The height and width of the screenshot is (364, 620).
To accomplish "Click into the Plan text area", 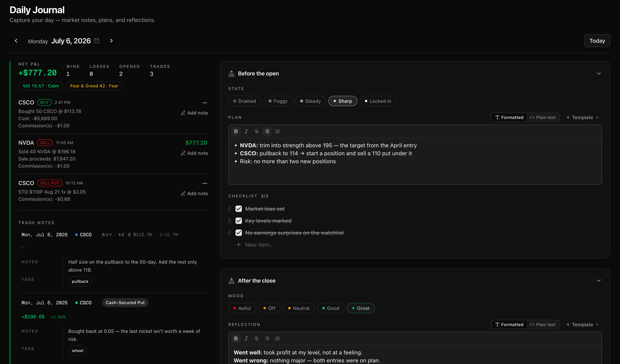I will 415,161.
